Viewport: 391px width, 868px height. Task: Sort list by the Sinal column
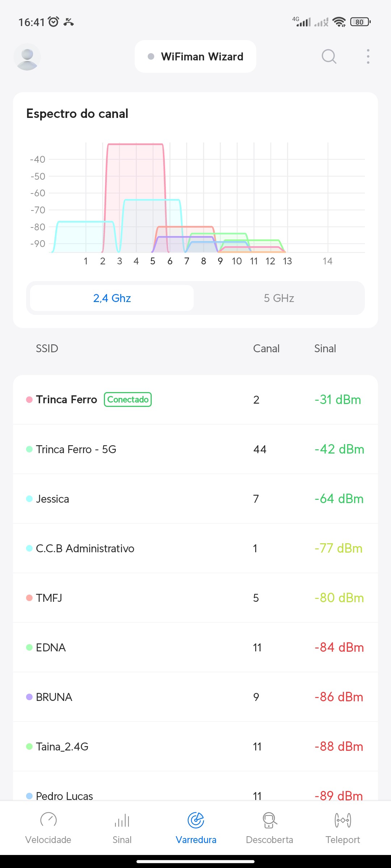click(325, 348)
